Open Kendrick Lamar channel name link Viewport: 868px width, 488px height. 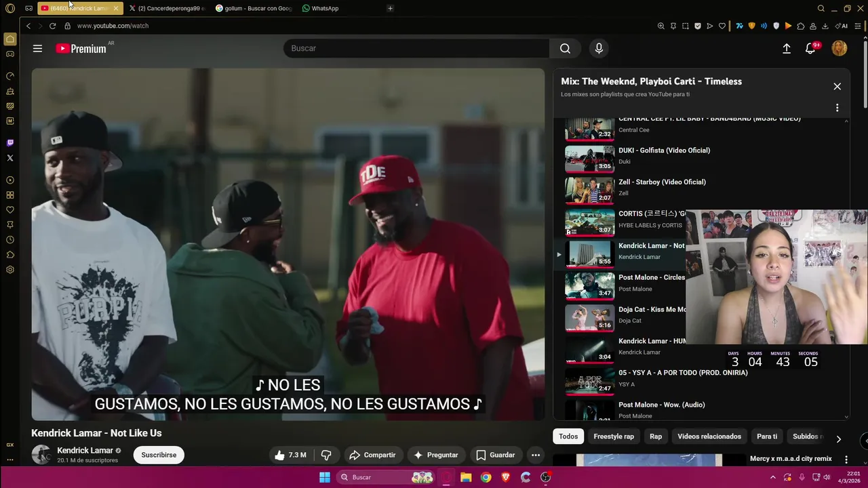tap(85, 450)
